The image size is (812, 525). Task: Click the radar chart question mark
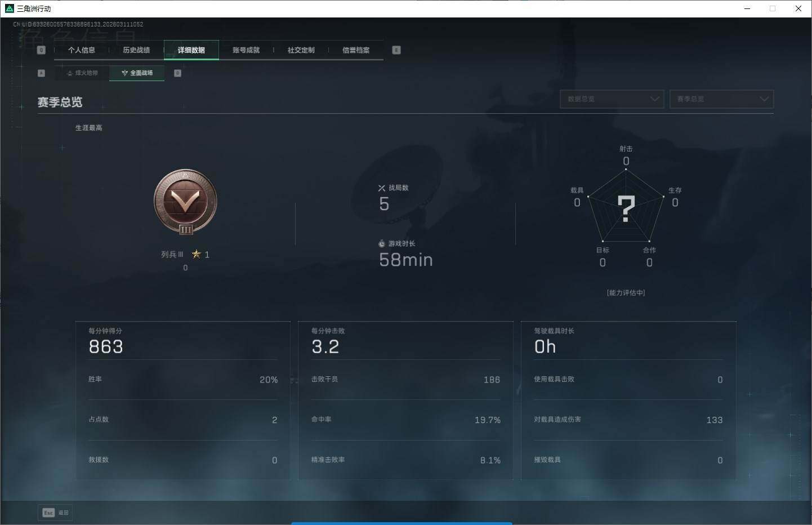click(626, 209)
